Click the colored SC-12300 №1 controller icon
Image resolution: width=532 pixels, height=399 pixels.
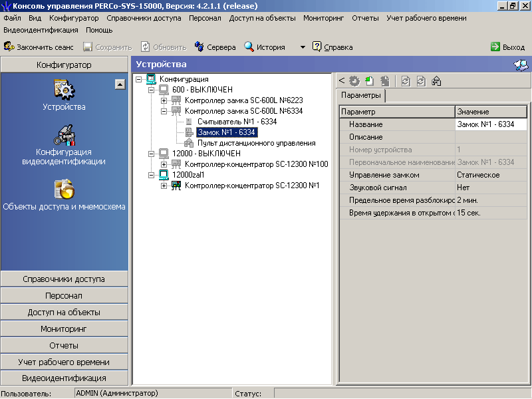(x=176, y=186)
